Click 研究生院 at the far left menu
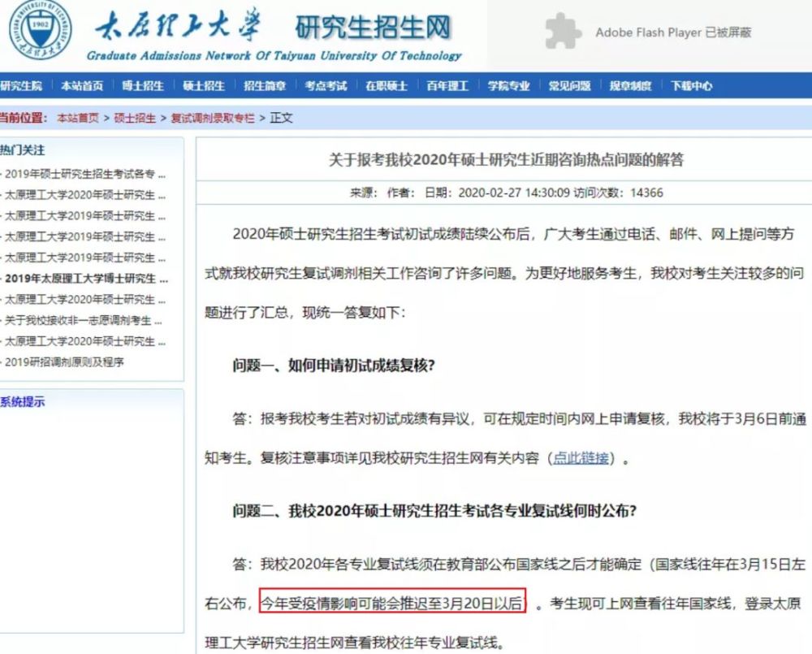This screenshot has height=654, width=812. coord(21,84)
